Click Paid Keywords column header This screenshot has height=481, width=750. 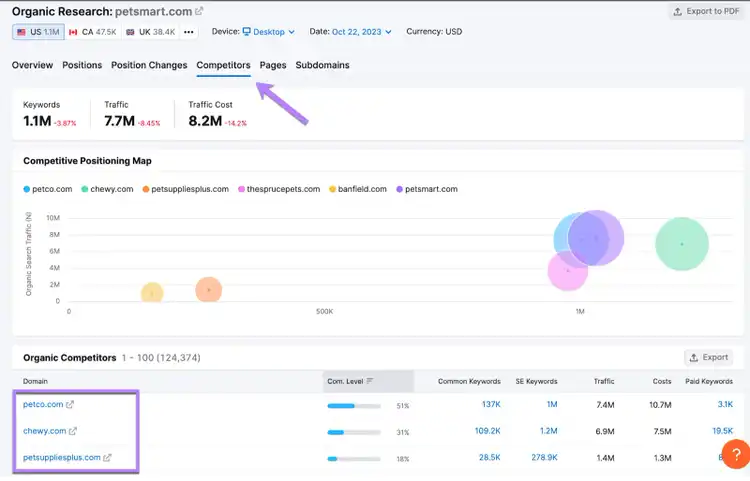(709, 381)
